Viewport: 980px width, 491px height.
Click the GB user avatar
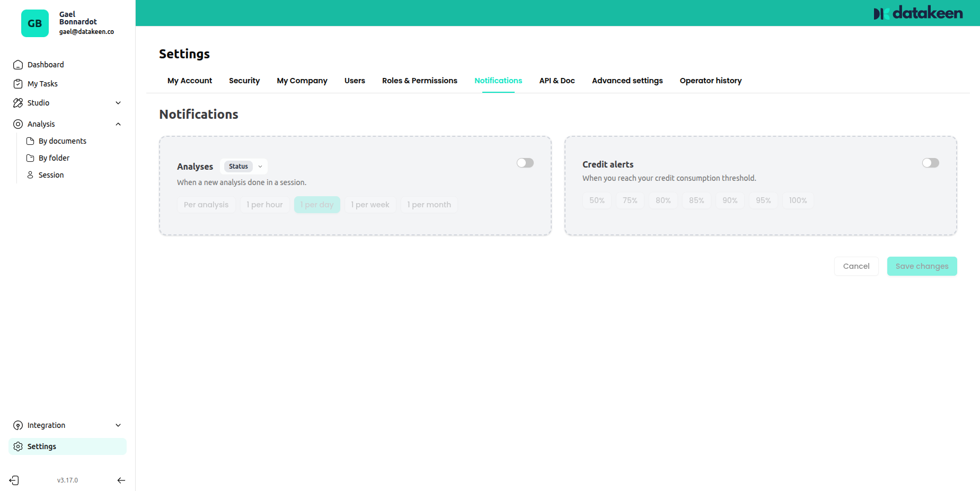click(x=35, y=23)
